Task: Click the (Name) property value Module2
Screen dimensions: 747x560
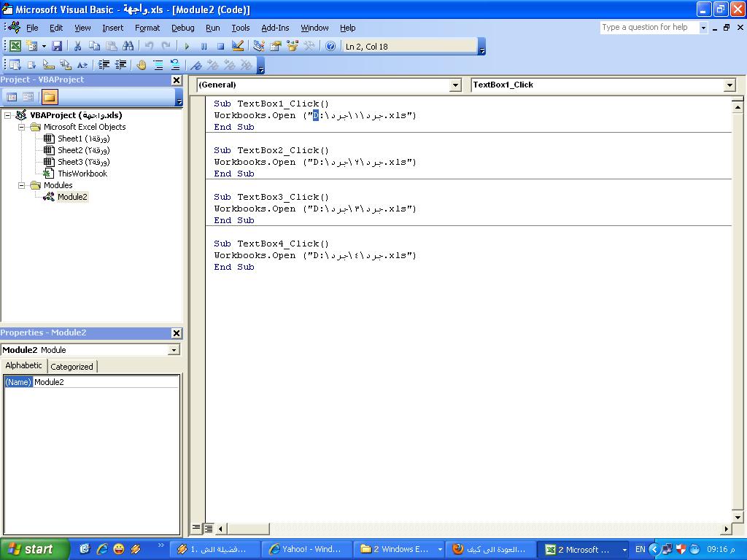Action: pos(106,382)
